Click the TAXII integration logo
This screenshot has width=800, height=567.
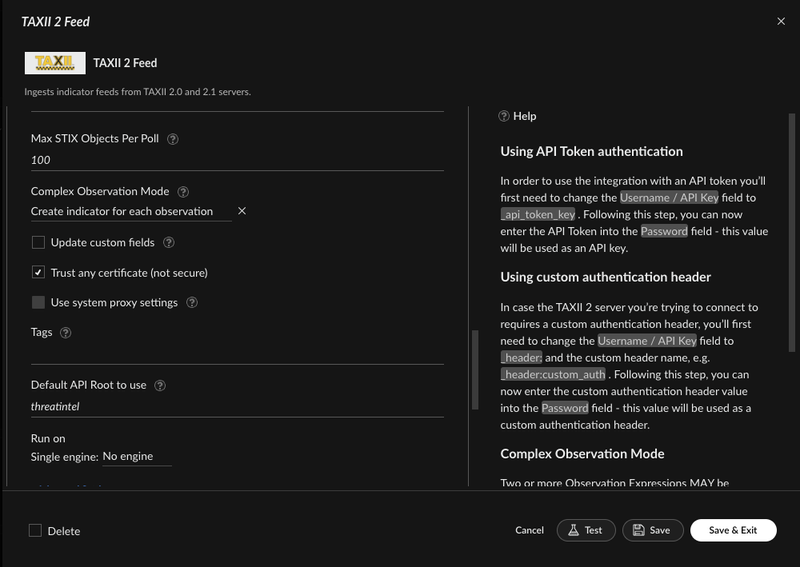(54, 63)
